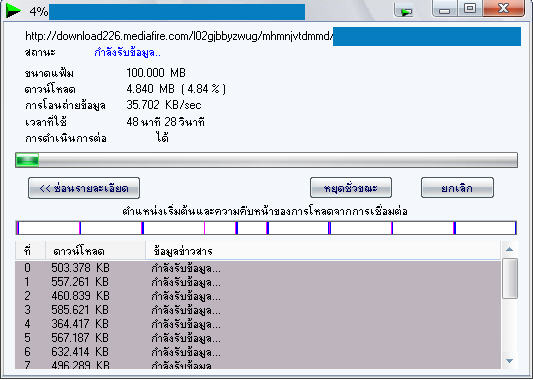Close the download window

click(503, 8)
